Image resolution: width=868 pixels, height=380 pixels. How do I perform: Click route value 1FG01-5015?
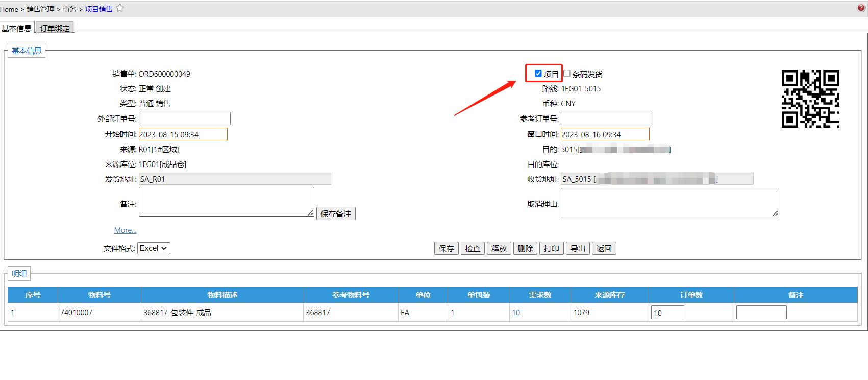[x=581, y=89]
